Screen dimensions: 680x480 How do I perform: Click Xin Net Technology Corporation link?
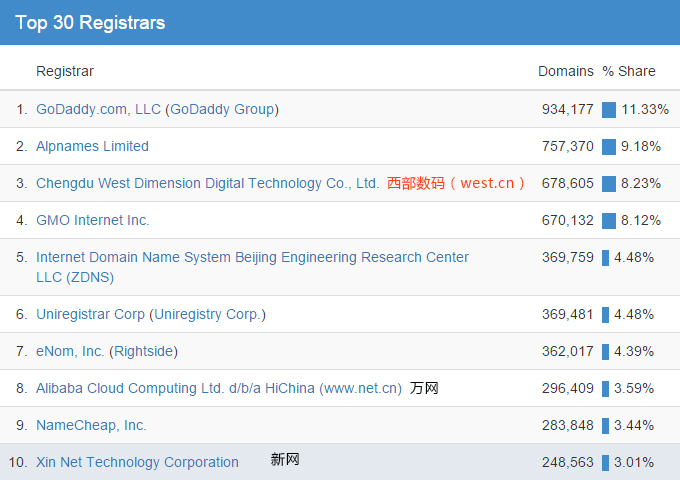[x=137, y=462]
